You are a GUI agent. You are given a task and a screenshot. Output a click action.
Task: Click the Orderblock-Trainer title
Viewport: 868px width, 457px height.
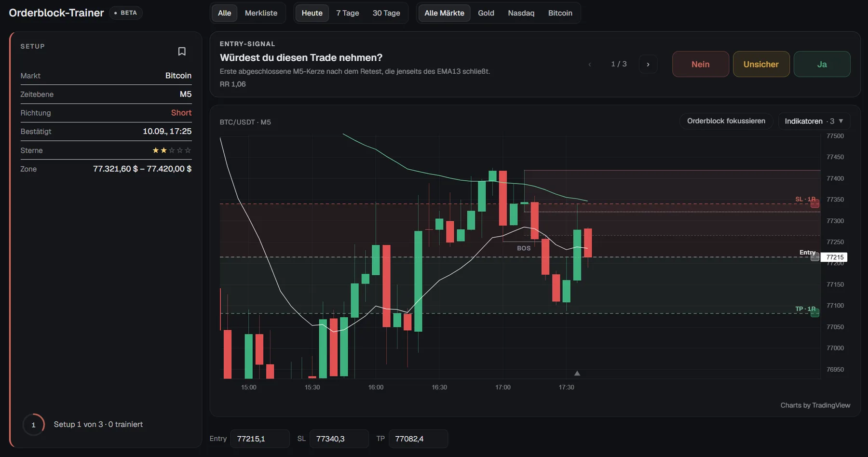click(x=56, y=13)
